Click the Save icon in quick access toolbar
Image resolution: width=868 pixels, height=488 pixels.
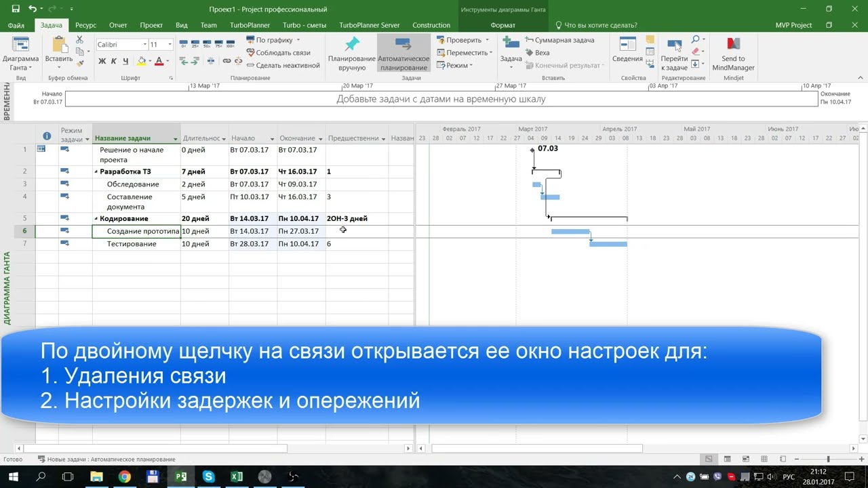click(x=14, y=9)
